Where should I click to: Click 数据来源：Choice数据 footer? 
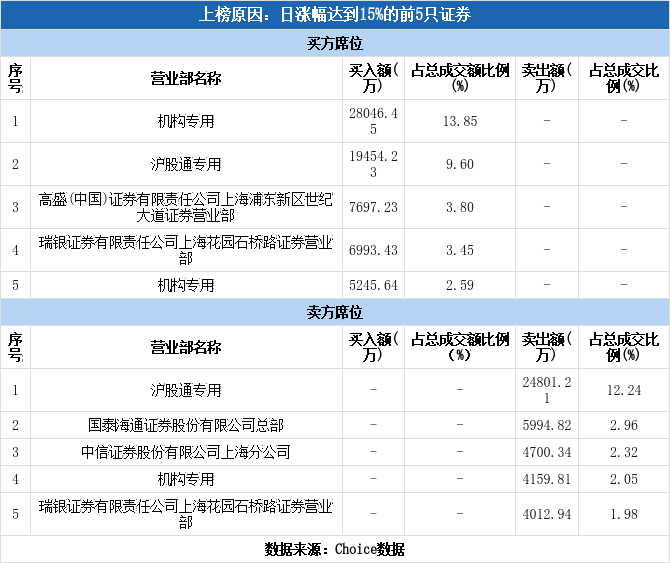click(x=335, y=549)
